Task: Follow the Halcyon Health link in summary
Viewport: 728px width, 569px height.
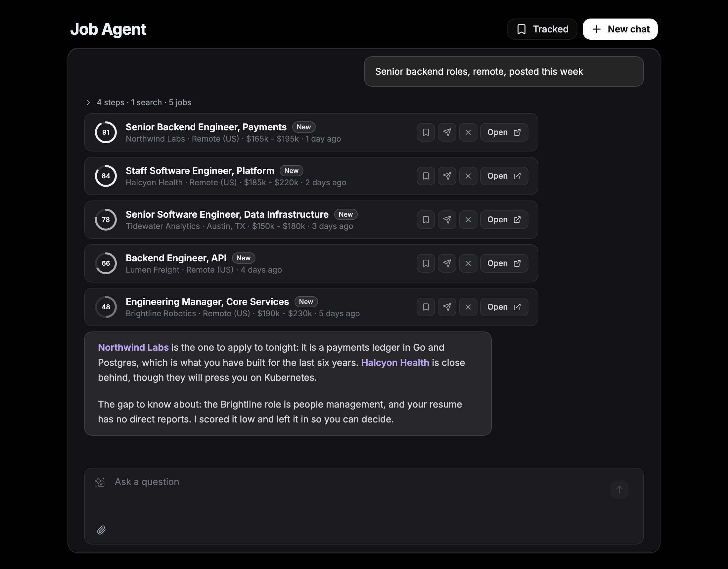Action: point(395,363)
